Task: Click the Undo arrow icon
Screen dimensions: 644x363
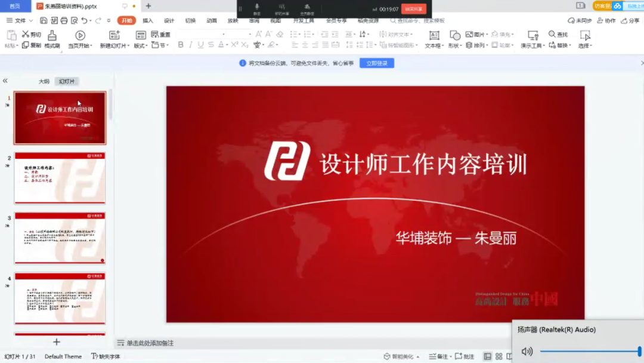Action: pos(85,21)
